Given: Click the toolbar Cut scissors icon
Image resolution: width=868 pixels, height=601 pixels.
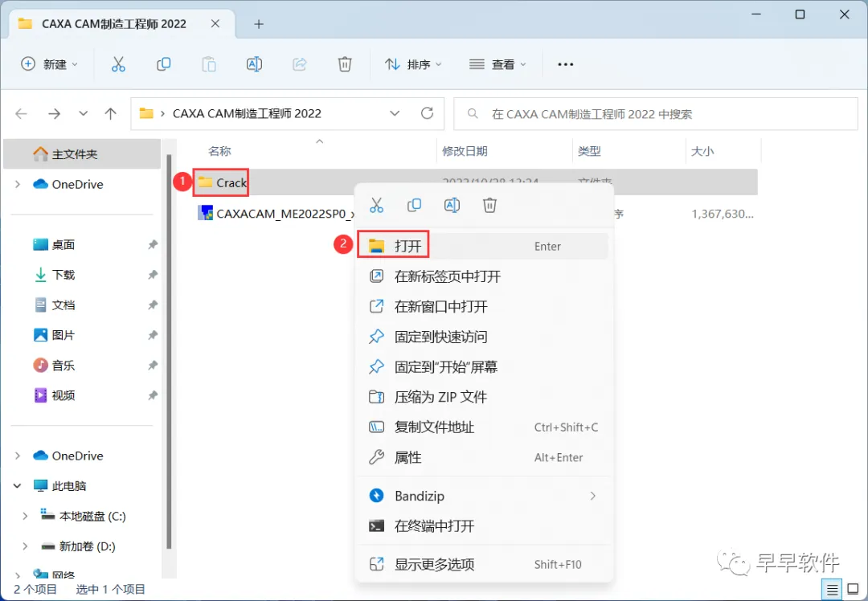Looking at the screenshot, I should [x=118, y=64].
